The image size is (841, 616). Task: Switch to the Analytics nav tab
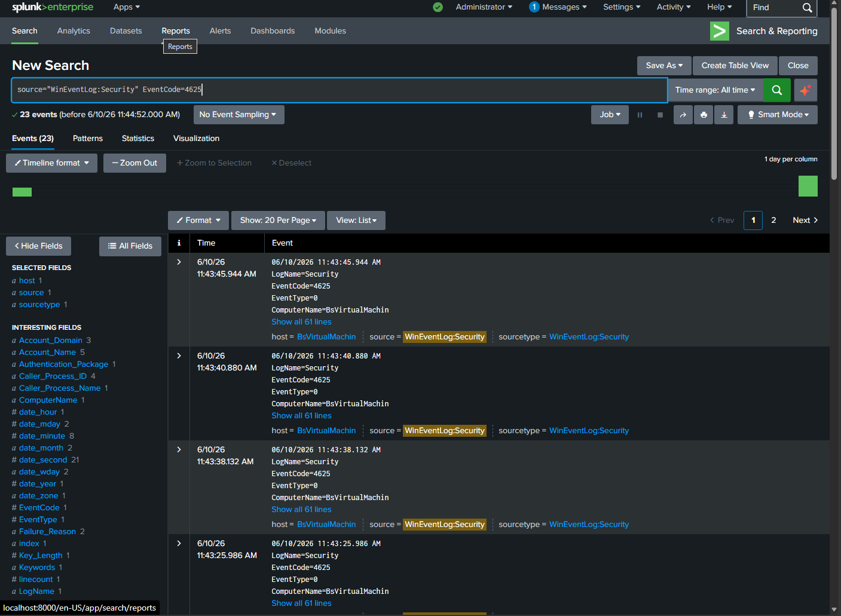74,31
